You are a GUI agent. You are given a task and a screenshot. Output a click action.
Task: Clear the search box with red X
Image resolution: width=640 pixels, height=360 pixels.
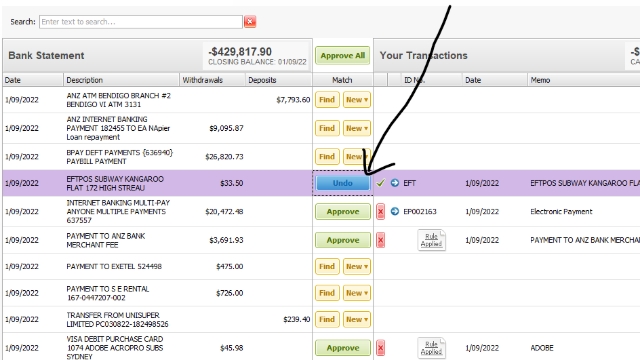(250, 22)
